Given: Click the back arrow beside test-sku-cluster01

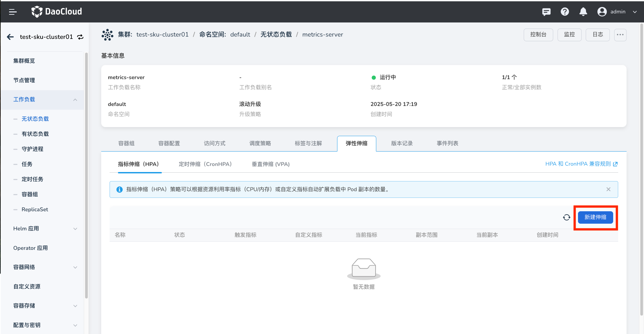Looking at the screenshot, I should click(10, 37).
